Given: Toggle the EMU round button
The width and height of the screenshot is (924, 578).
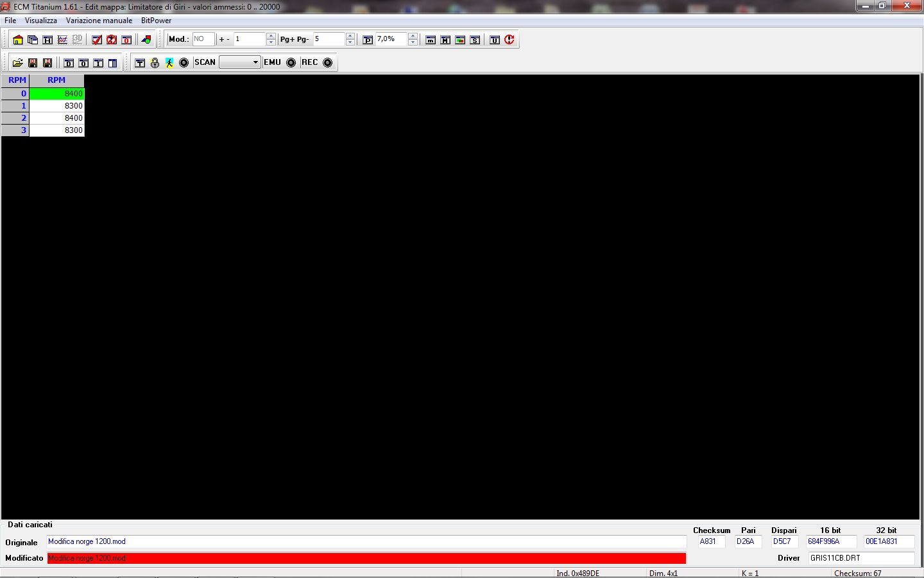Looking at the screenshot, I should [291, 63].
